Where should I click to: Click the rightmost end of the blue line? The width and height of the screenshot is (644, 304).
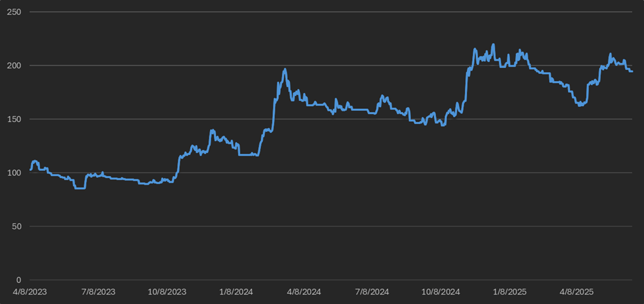pyautogui.click(x=631, y=72)
